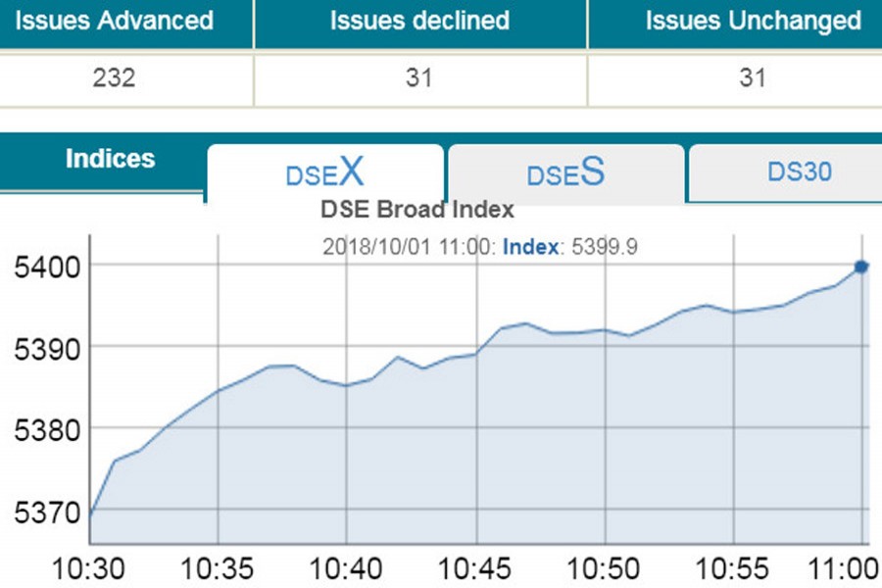Click the Issues Advanced column header
This screenshot has height=588, width=882.
(x=115, y=21)
